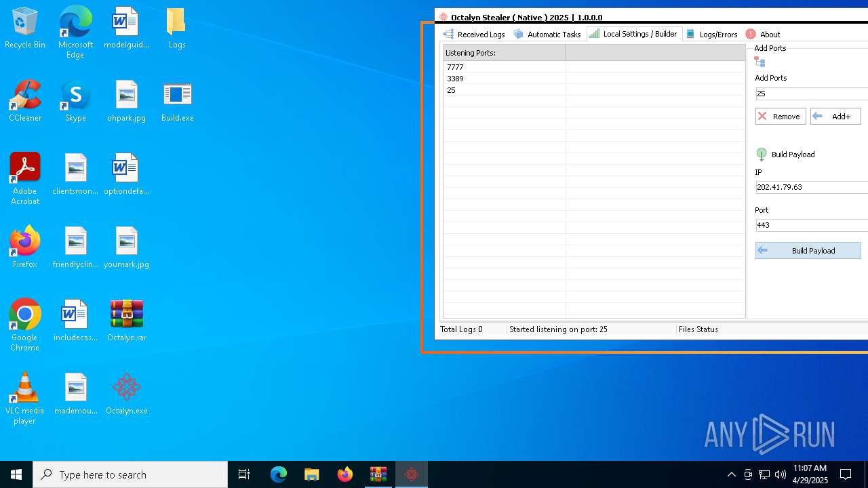868x488 pixels.
Task: Click the Add Ports network icon
Action: (760, 63)
